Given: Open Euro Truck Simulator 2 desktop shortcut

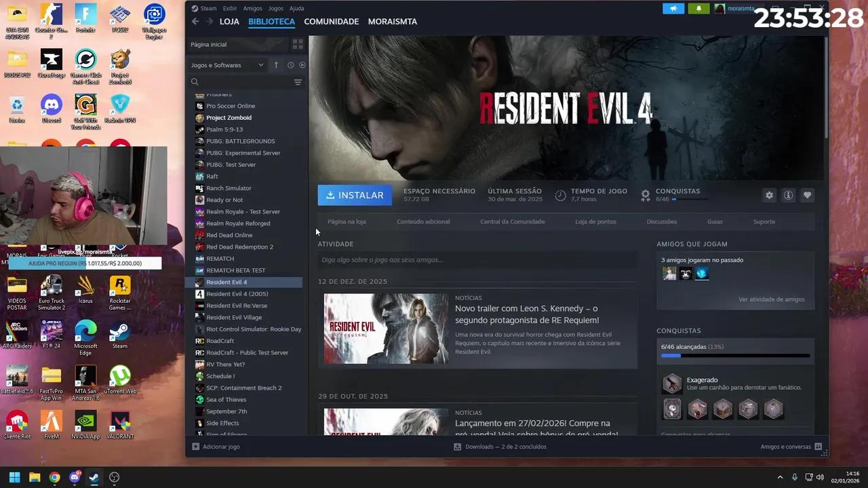Looking at the screenshot, I should [52, 293].
